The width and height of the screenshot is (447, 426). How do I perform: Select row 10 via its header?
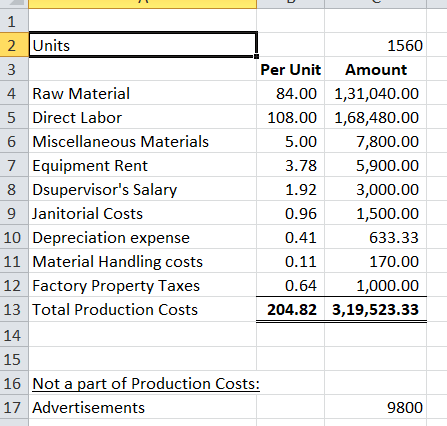click(14, 237)
